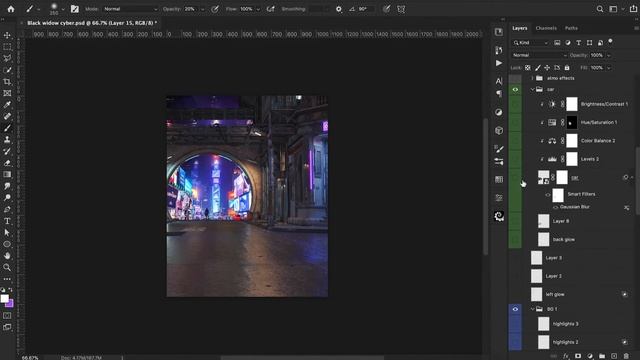Viewport: 640px width, 360px height.
Task: Select the Frame tool
Action: [x=7, y=93]
